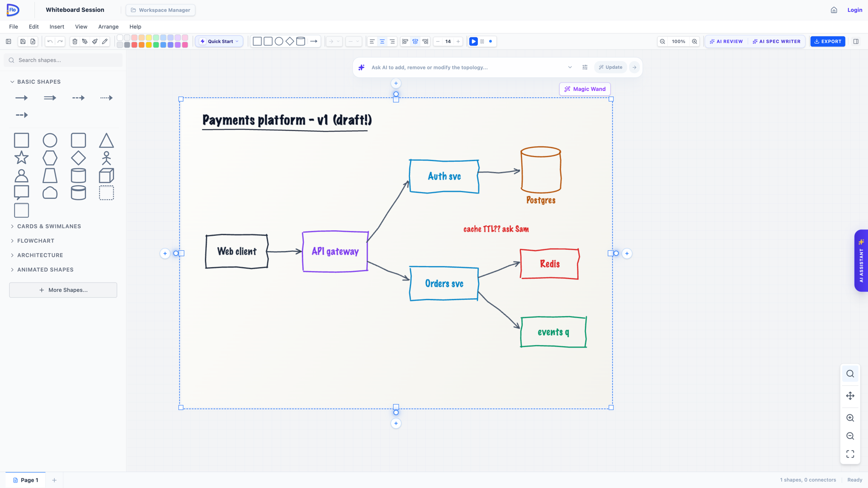Zoom out using toolbar magnifier minus

pos(662,42)
